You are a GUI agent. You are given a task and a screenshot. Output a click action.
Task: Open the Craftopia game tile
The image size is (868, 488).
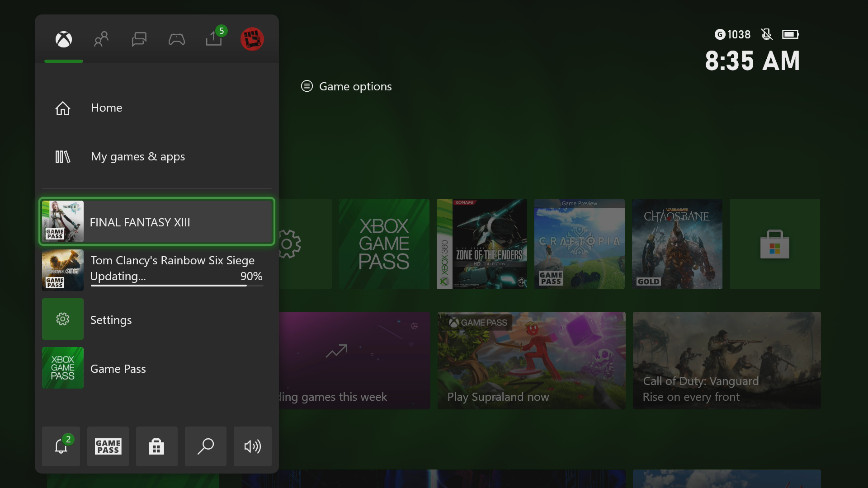pyautogui.click(x=580, y=244)
